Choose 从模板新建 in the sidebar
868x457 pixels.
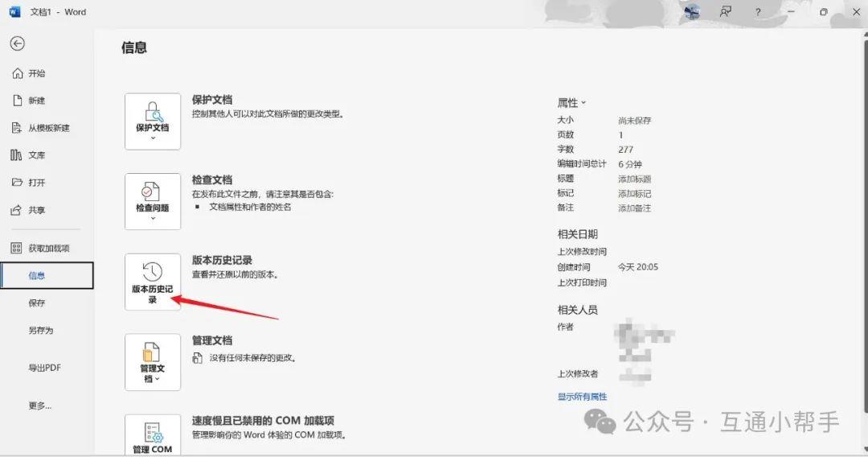(x=49, y=128)
